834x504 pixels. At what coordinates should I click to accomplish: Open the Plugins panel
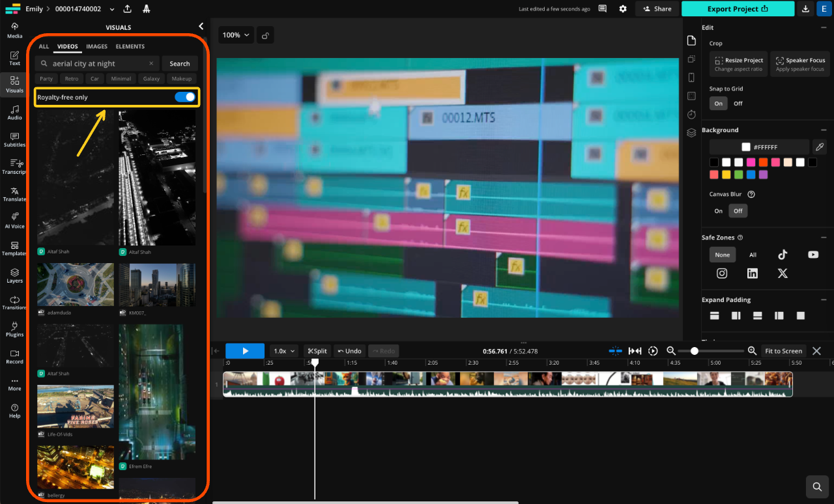[x=14, y=329]
